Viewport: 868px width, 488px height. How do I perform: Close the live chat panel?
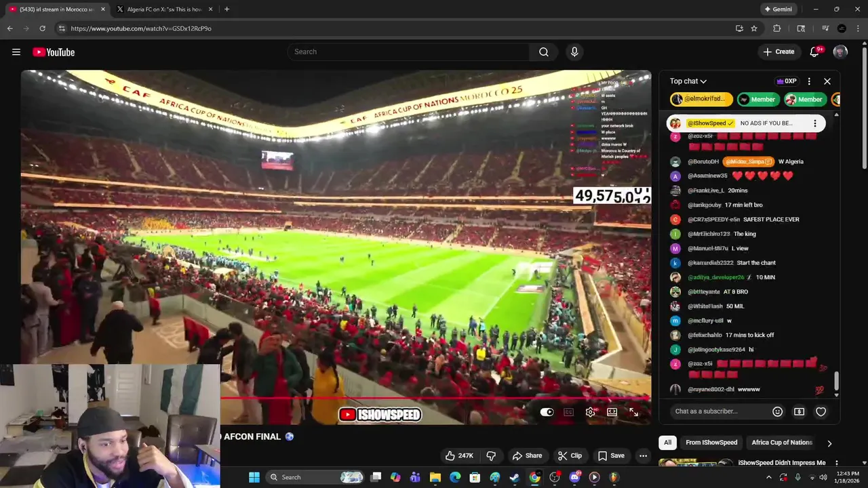click(x=827, y=81)
